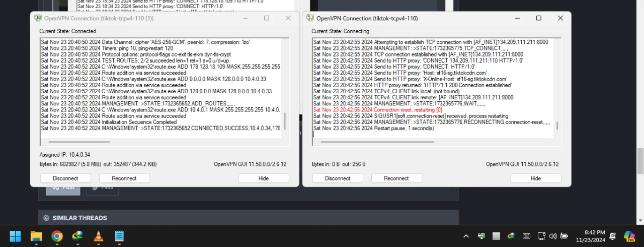Open the volume control tray icon
Viewport: 644px width, 247px height.
(553, 236)
